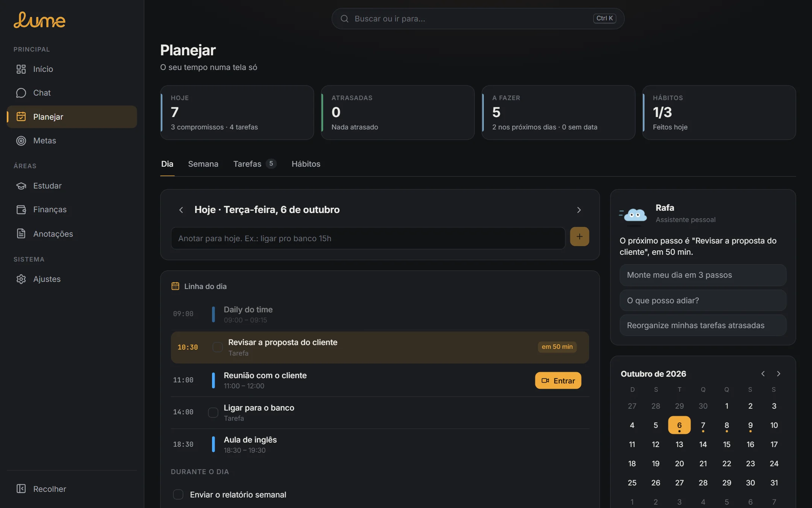
Task: Ask O que posso adiar?
Action: point(703,301)
